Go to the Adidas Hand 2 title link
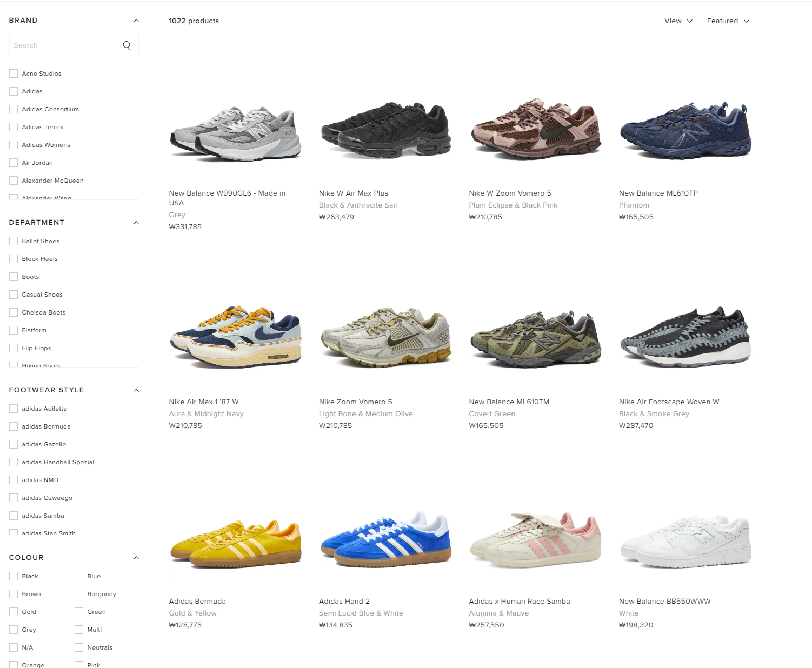Screen dimensions: 812x668 point(344,602)
